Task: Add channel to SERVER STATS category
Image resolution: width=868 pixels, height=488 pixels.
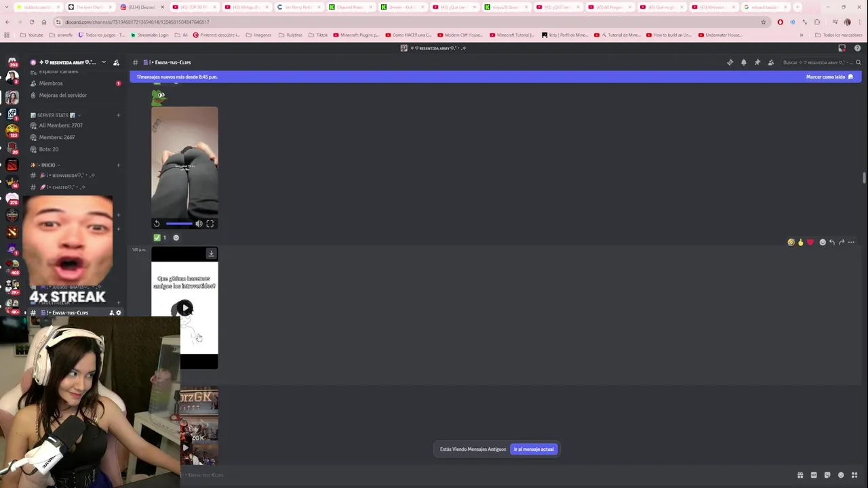Action: click(118, 115)
